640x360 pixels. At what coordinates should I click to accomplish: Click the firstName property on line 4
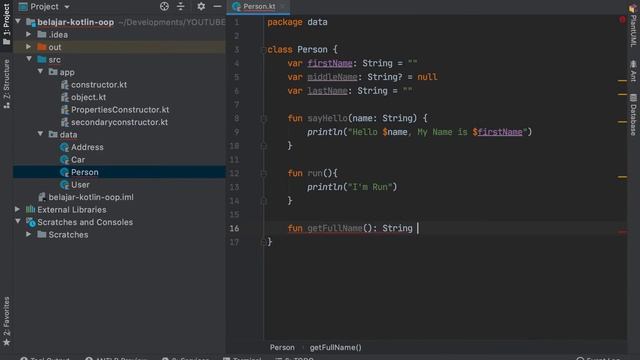click(x=330, y=63)
